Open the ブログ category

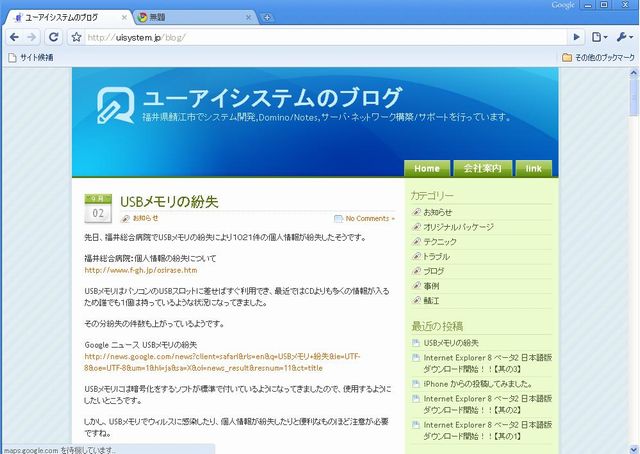tap(433, 271)
